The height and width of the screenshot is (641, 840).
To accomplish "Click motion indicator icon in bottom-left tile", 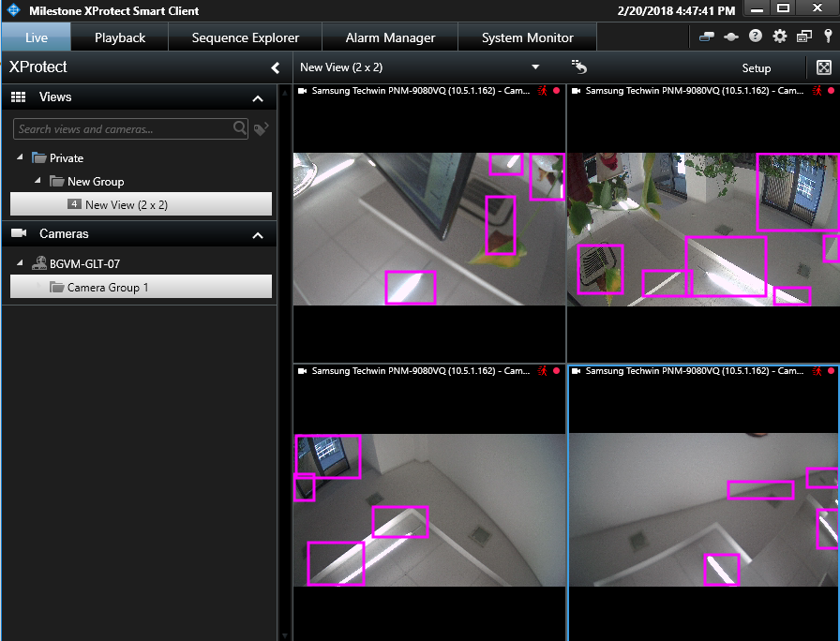I will click(543, 370).
